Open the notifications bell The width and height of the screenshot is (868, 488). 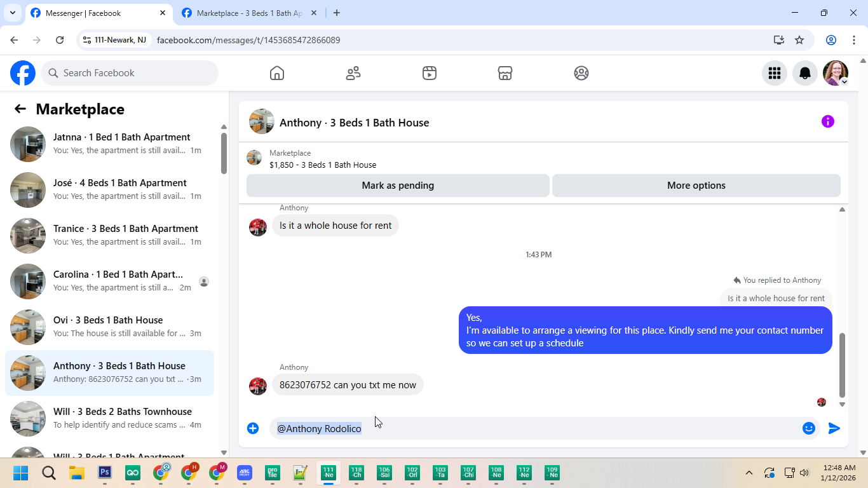pyautogui.click(x=805, y=73)
